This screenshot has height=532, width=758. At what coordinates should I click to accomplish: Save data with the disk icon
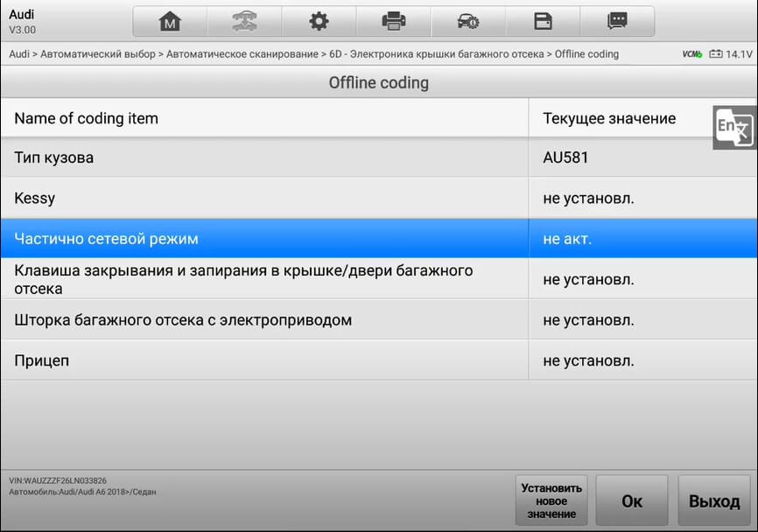coord(543,21)
